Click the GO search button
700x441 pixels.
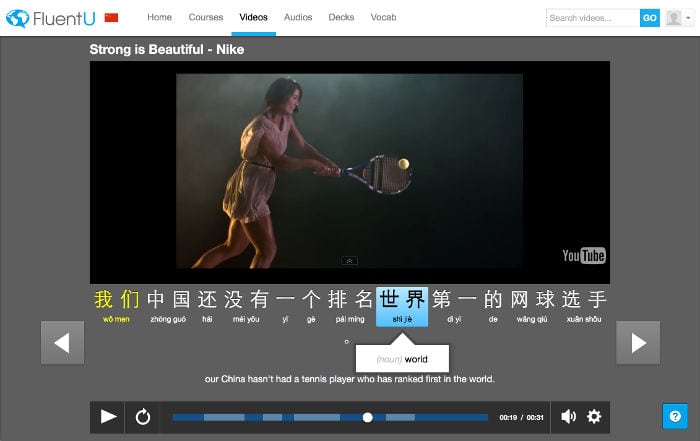click(x=650, y=18)
